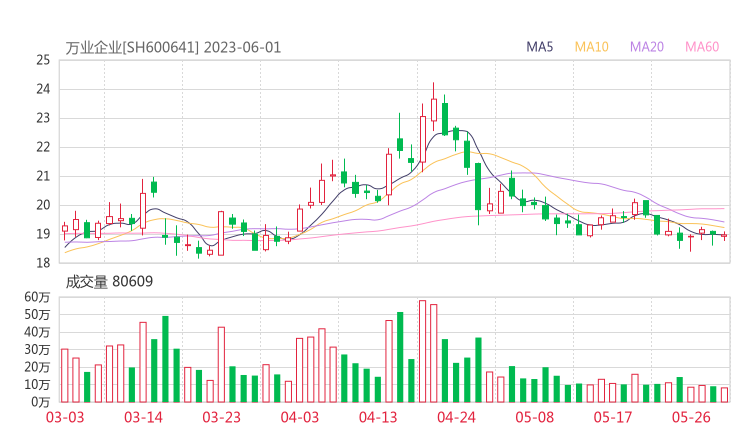Click the price axis value 24
Viewport: 740px width, 440px height.
(x=43, y=89)
